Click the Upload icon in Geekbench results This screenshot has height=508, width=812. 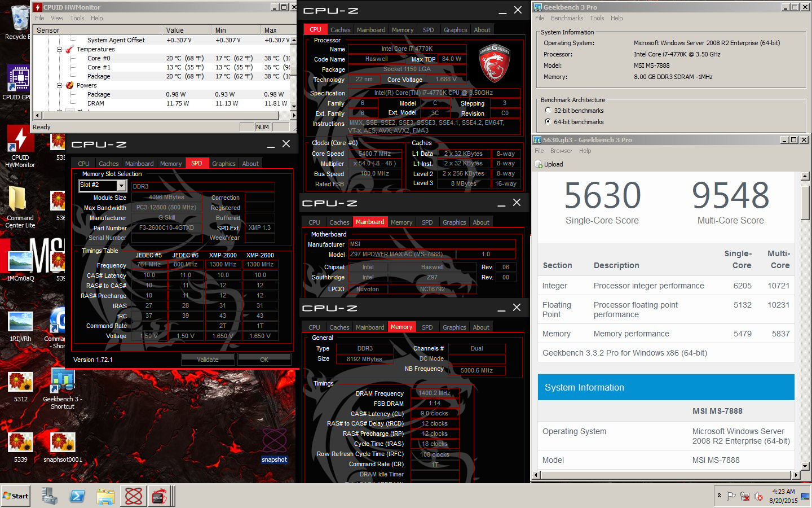[539, 164]
